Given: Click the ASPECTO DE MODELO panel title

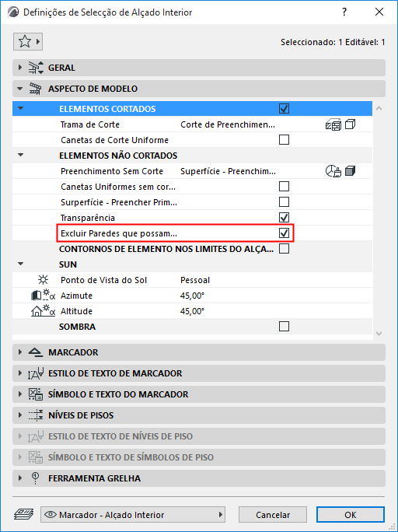Looking at the screenshot, I should click(x=93, y=89).
